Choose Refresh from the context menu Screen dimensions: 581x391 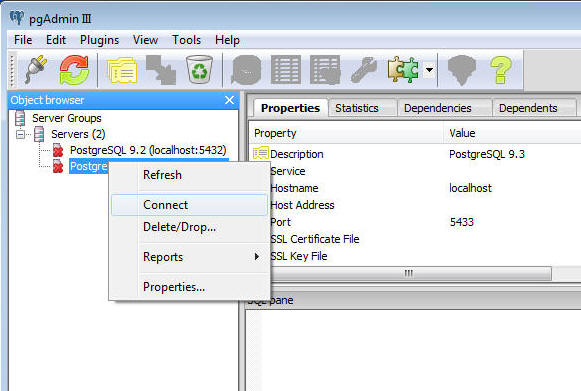189,175
